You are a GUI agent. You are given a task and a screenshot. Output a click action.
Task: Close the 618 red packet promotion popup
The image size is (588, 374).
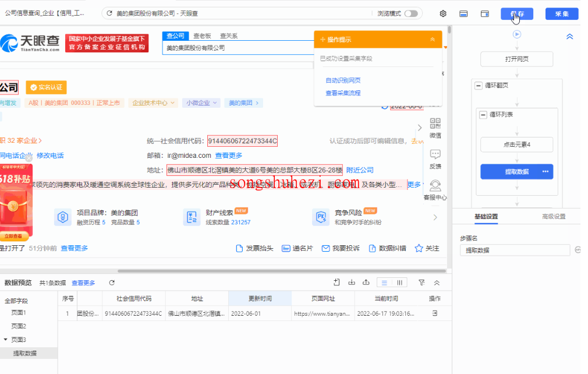coord(29,158)
